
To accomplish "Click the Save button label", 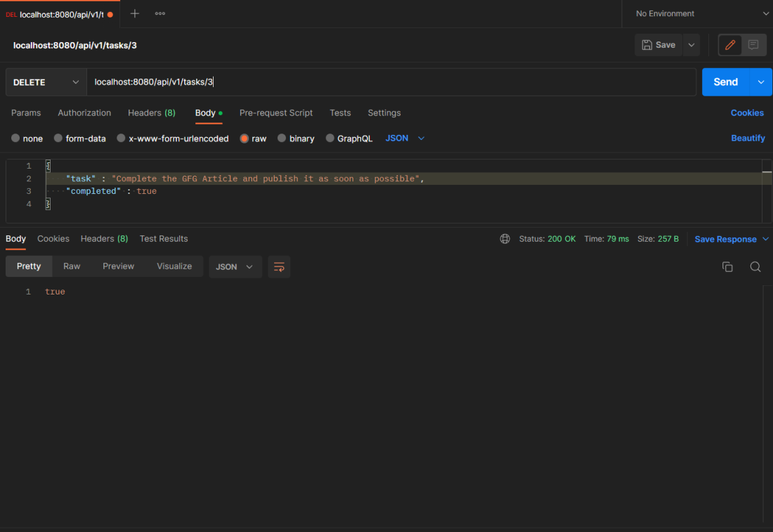I will [665, 45].
